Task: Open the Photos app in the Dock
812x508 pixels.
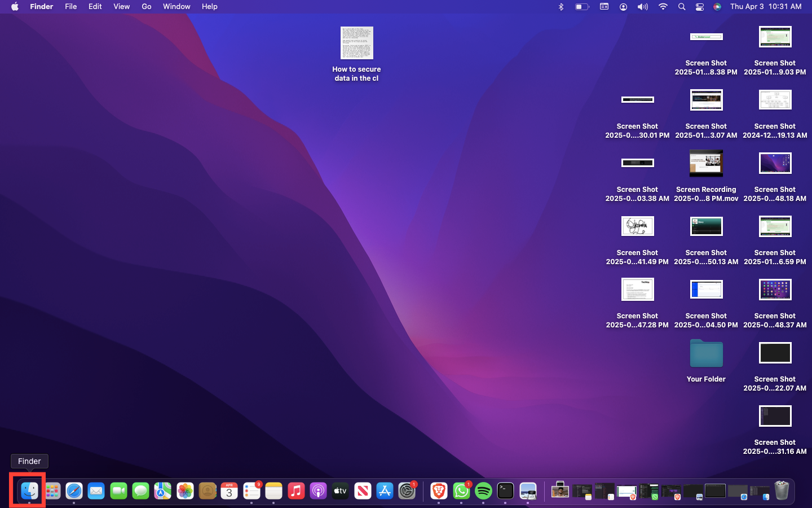Action: point(185,491)
